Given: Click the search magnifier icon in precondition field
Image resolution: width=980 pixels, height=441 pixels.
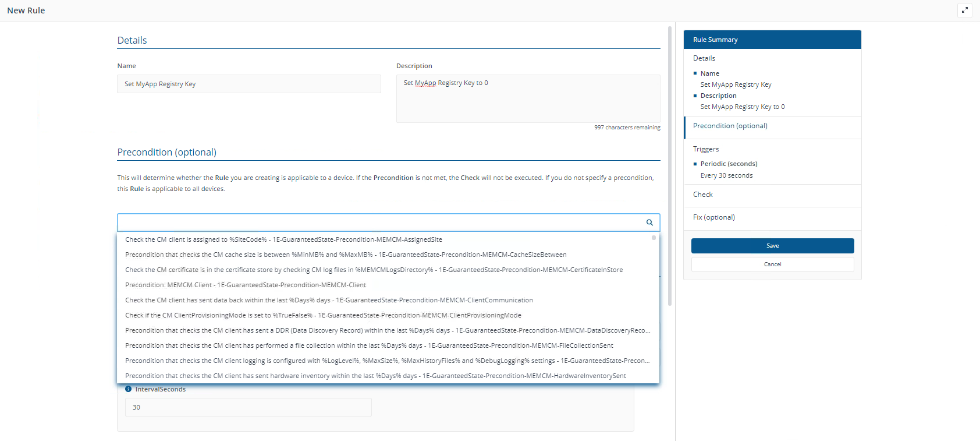Looking at the screenshot, I should (649, 223).
